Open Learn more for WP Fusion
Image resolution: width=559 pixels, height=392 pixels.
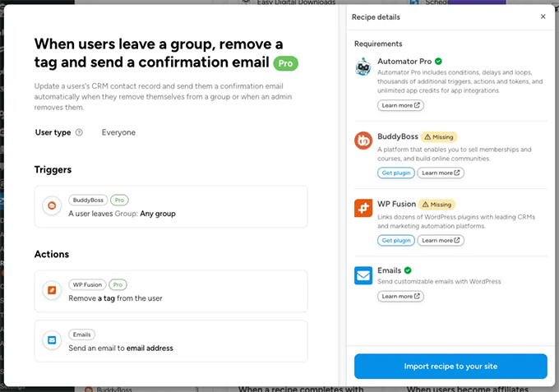pos(441,240)
